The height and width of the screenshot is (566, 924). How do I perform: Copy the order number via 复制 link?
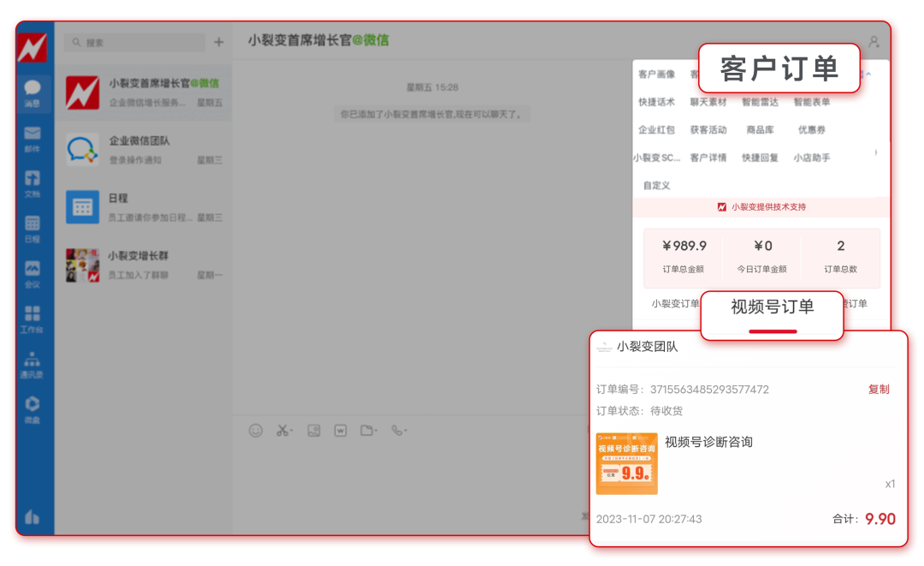tap(880, 389)
